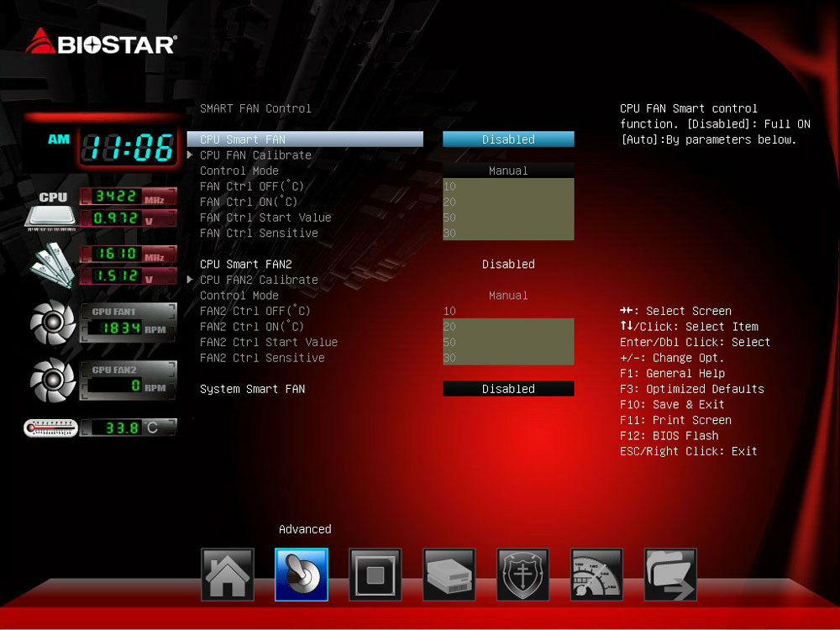This screenshot has width=840, height=630.
Task: Toggle System Smart FAN Disabled setting
Action: tap(508, 389)
